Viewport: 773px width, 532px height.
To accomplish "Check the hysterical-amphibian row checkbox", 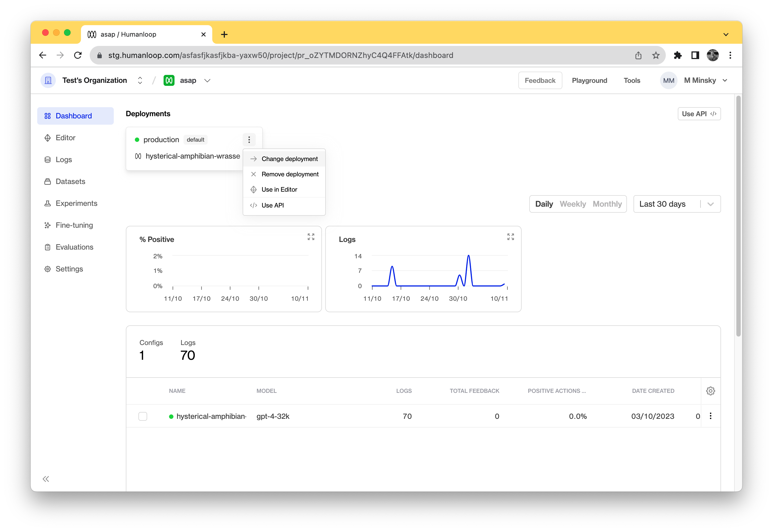I will (x=143, y=416).
